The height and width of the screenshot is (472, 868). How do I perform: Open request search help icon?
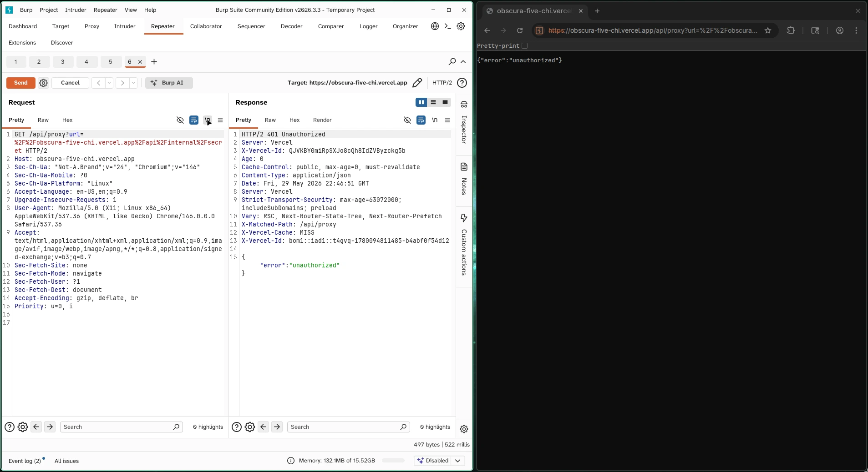pos(10,427)
